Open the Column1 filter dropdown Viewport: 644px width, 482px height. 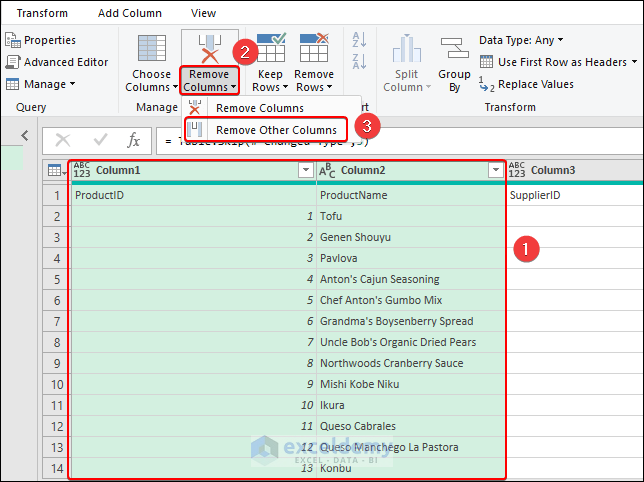pos(306,170)
